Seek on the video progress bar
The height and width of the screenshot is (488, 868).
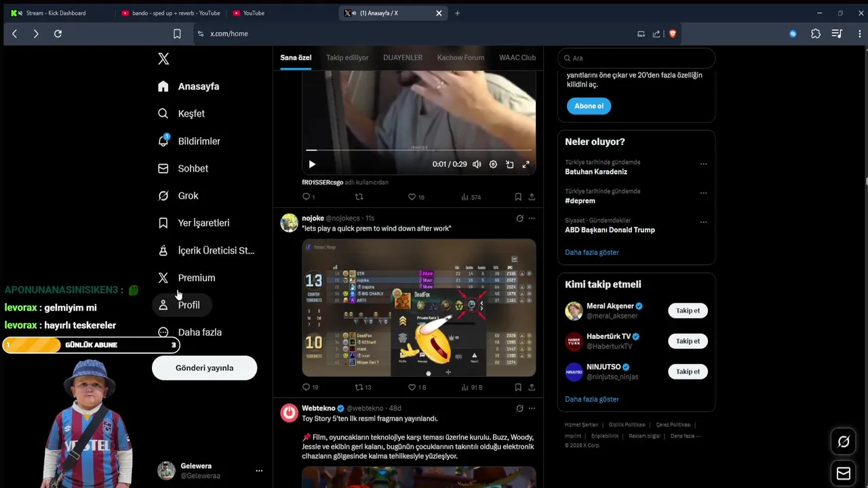click(x=418, y=150)
